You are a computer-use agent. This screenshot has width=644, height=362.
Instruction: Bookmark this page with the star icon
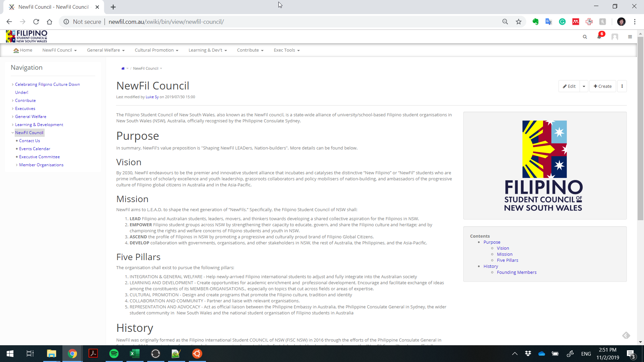click(519, 22)
